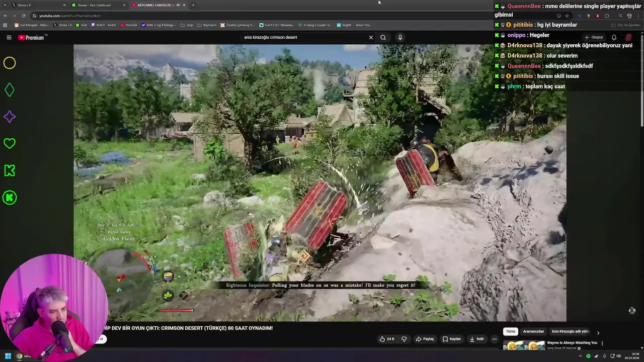Open options for the Waymo video suggestion
The width and height of the screenshot is (644, 362).
[602, 343]
